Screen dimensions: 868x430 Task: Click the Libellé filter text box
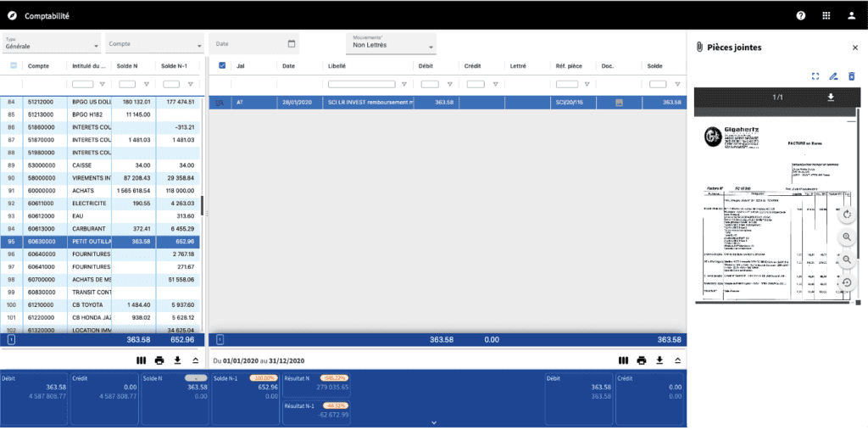point(361,84)
